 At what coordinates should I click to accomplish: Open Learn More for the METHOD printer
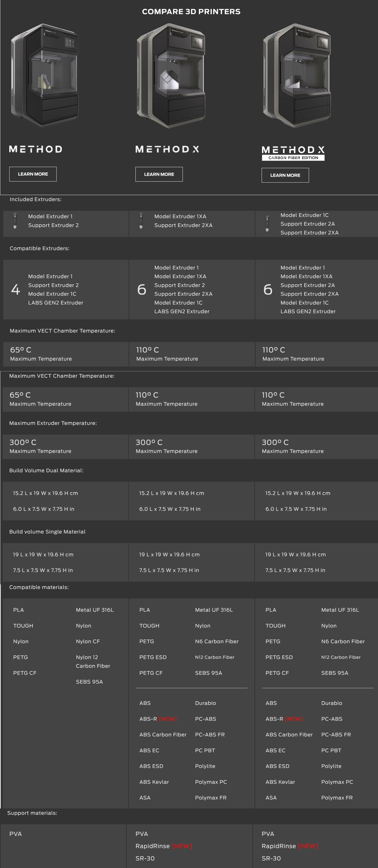pyautogui.click(x=33, y=174)
